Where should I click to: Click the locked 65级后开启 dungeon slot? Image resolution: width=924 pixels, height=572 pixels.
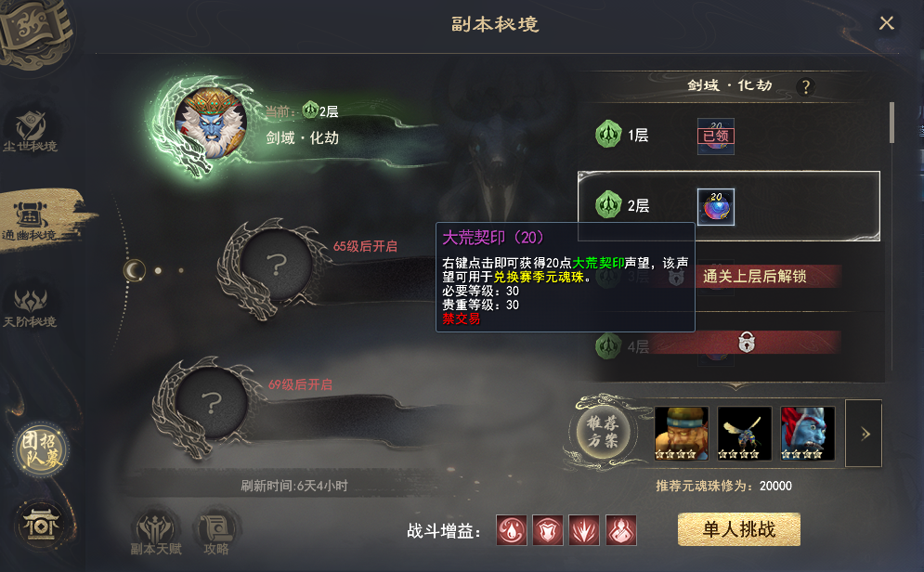[x=277, y=265]
